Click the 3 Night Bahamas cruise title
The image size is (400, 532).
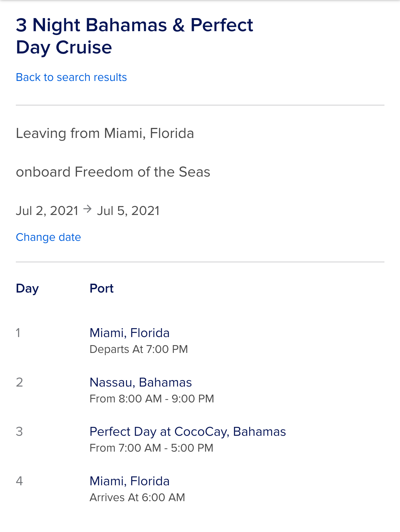(134, 36)
